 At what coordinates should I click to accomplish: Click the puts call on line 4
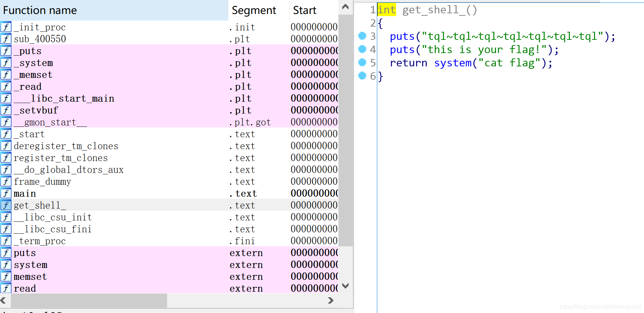point(402,50)
